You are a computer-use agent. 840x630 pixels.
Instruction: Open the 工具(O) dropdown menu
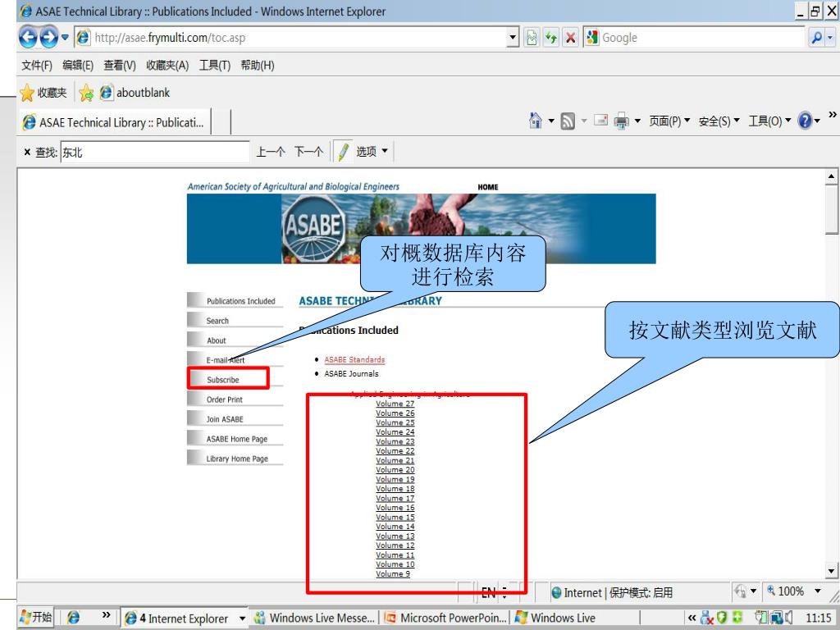click(769, 121)
